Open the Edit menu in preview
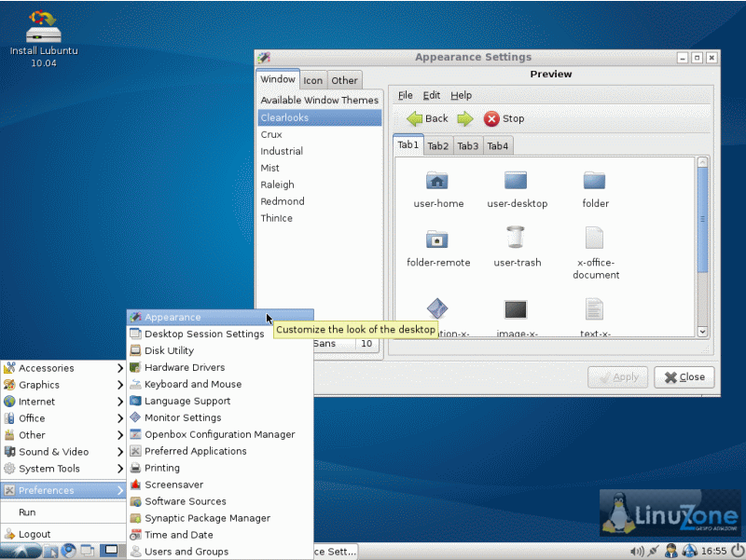Screen dimensions: 746x560 pyautogui.click(x=431, y=95)
